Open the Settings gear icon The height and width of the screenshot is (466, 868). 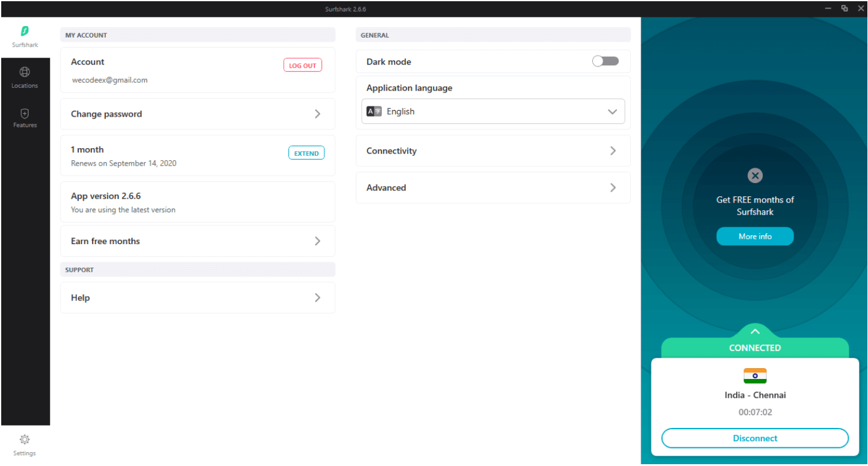point(25,439)
